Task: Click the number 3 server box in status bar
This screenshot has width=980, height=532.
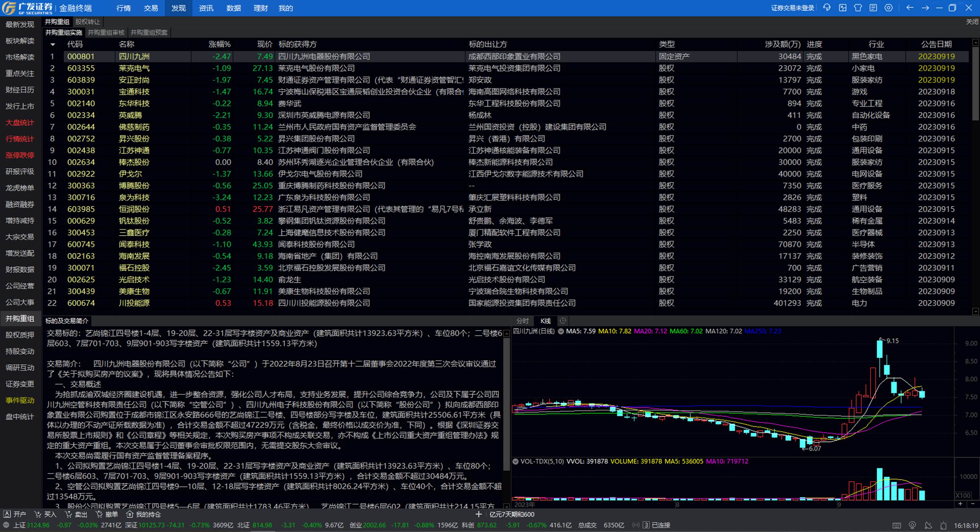Action: 646,525
